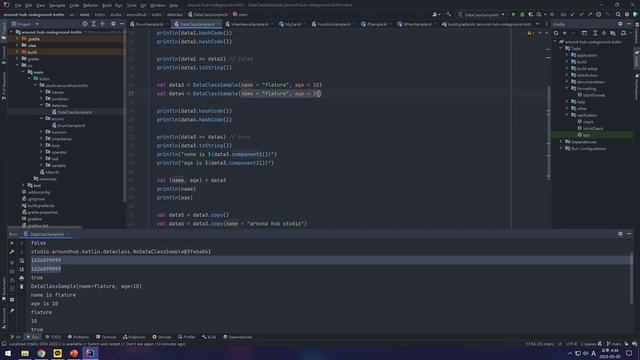Expand the build folder in project tree
The image size is (640, 360).
pos(18,52)
